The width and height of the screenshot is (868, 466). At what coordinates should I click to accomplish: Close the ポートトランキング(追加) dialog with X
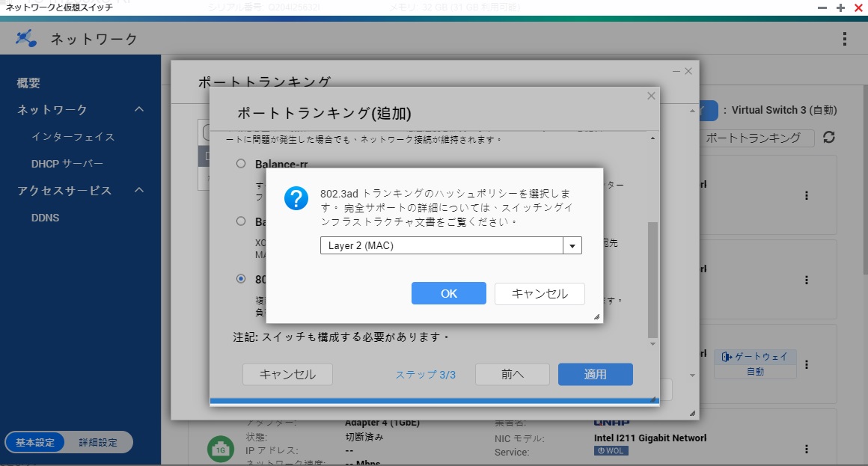[651, 96]
